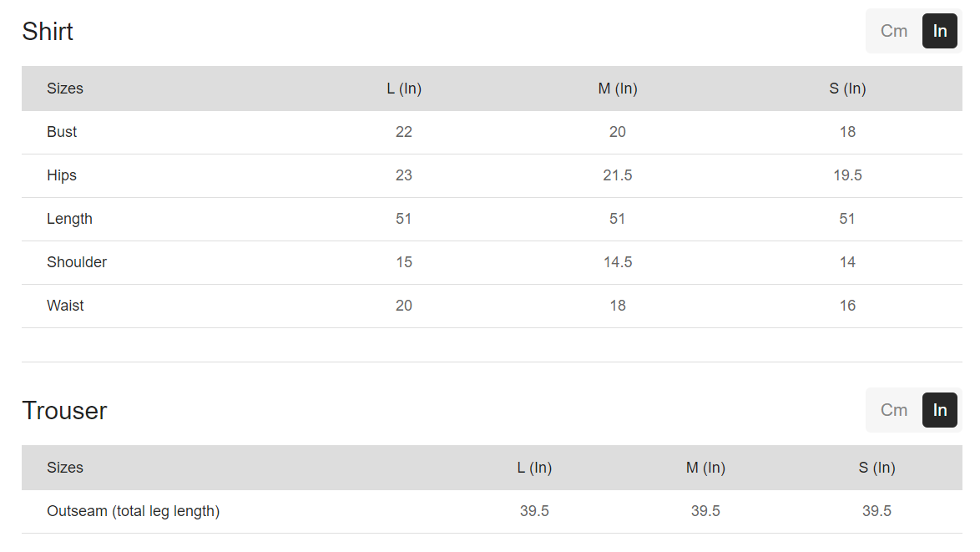This screenshot has width=980, height=552.
Task: Switch the Trouser table to Cm units
Action: (893, 410)
